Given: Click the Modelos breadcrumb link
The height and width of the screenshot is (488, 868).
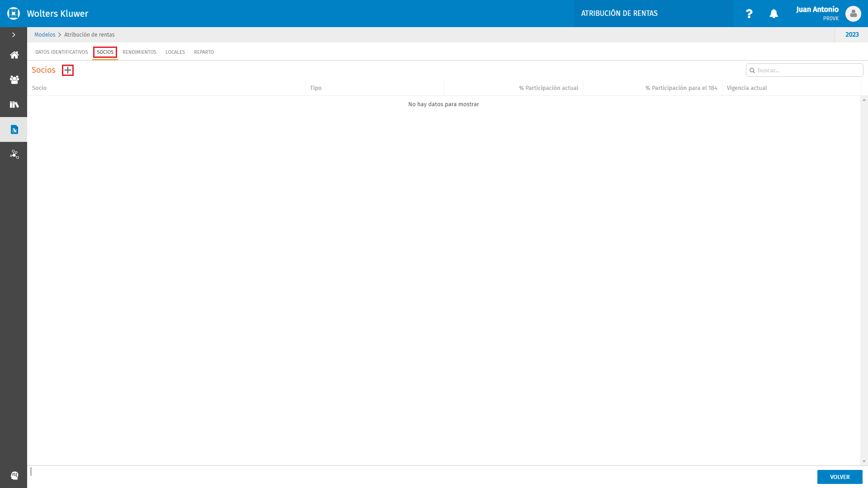Looking at the screenshot, I should 45,35.
